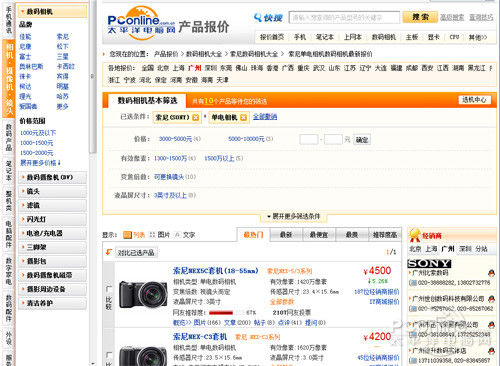
Task: Click QQ penguin icon beside 广州升数码实体店
Action: [x=491, y=351]
